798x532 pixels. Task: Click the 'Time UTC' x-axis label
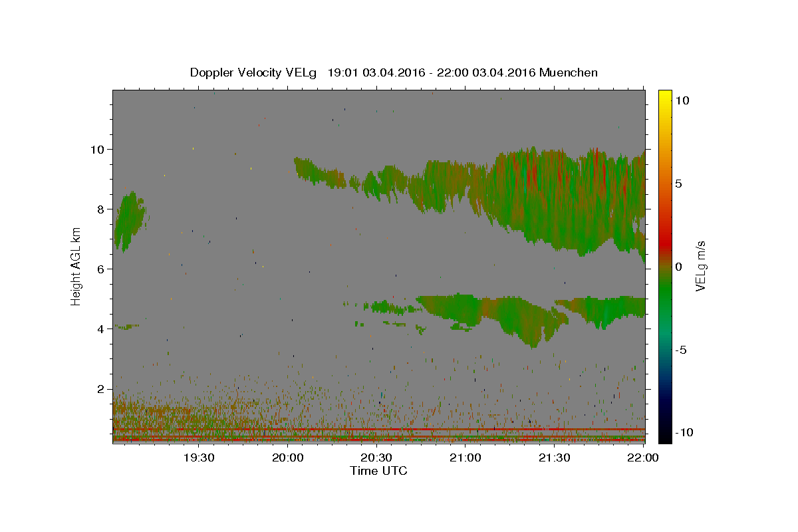click(378, 471)
